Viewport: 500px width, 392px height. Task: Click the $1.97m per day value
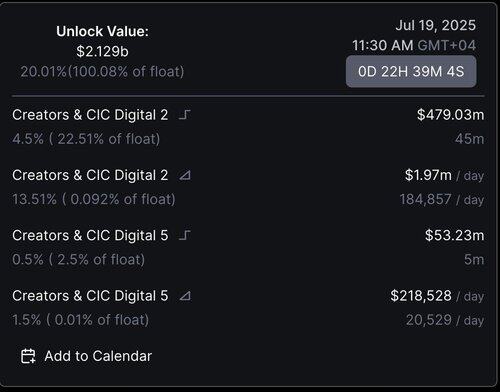[444, 175]
